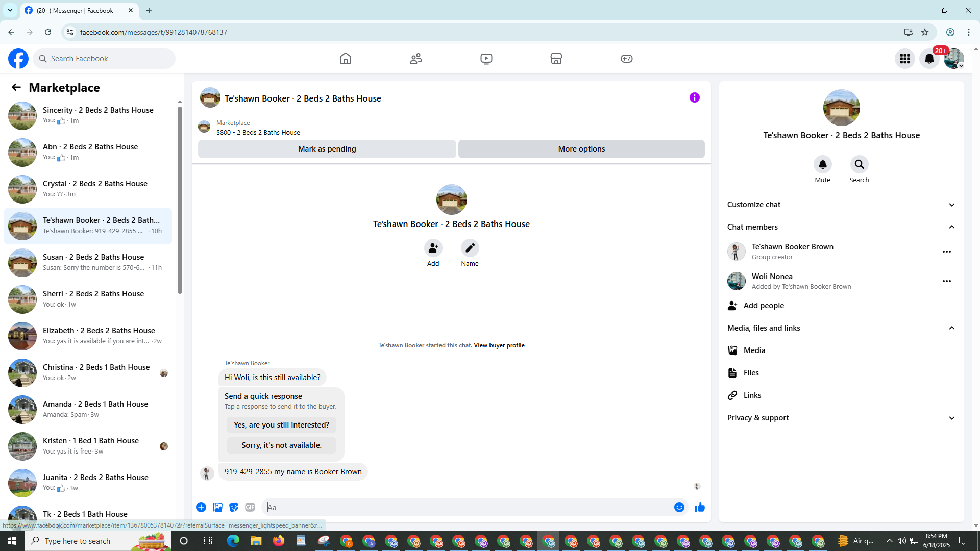Open the Juanita 2 Beds 2 Baths chat
Image resolution: width=980 pixels, height=551 pixels.
point(88,483)
